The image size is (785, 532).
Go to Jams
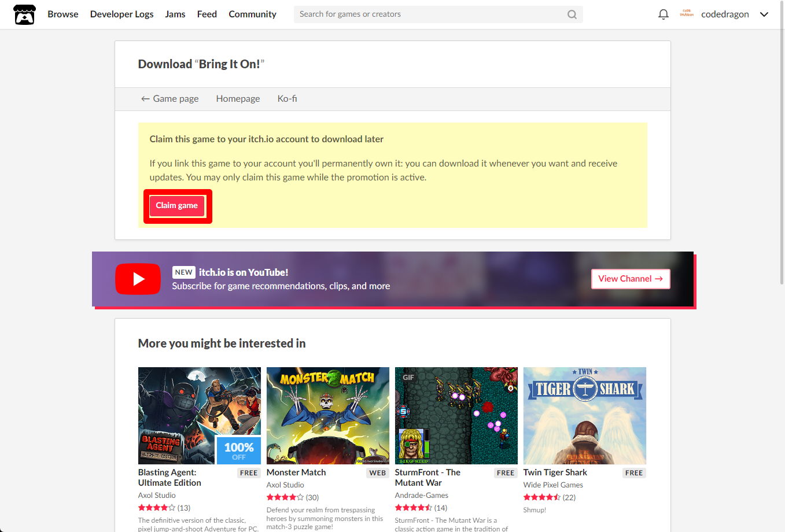[x=175, y=14]
